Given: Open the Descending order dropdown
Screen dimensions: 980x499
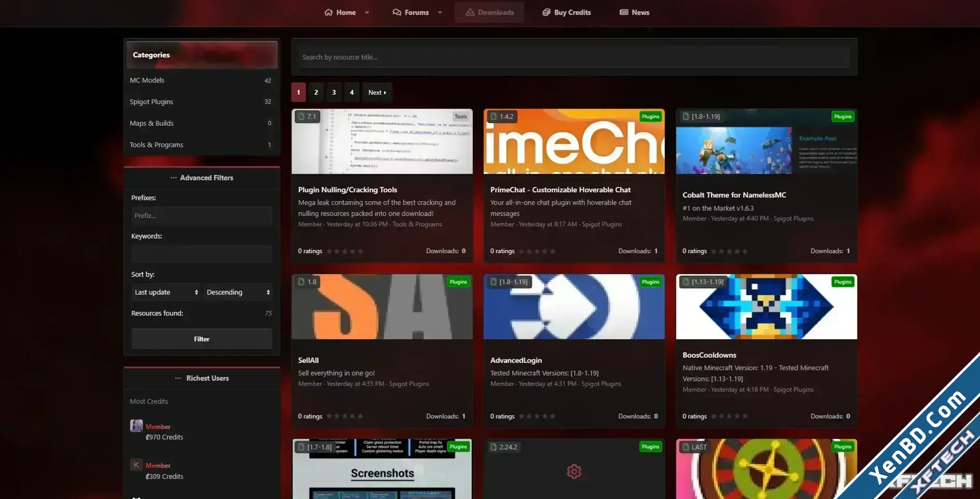Looking at the screenshot, I should 238,293.
